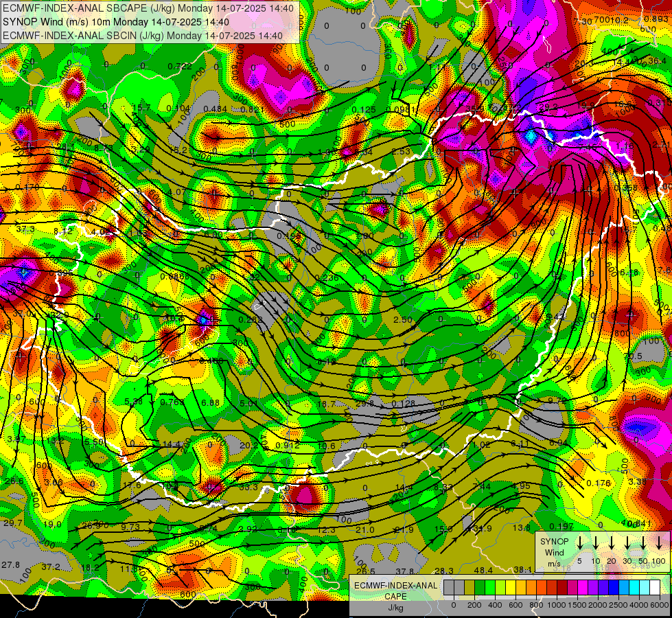Viewport: 672px width, 618px height.
Task: Click the 48.4 value on the map
Action: click(x=483, y=571)
